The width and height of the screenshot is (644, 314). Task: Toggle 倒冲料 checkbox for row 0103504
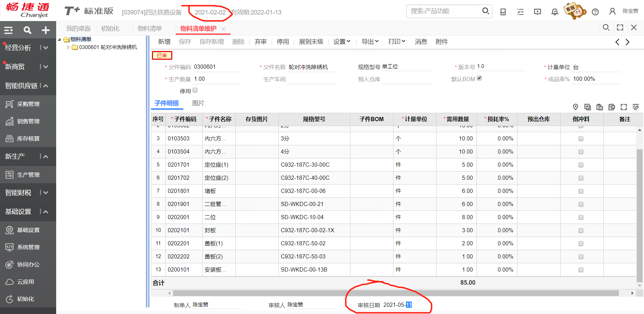(581, 152)
